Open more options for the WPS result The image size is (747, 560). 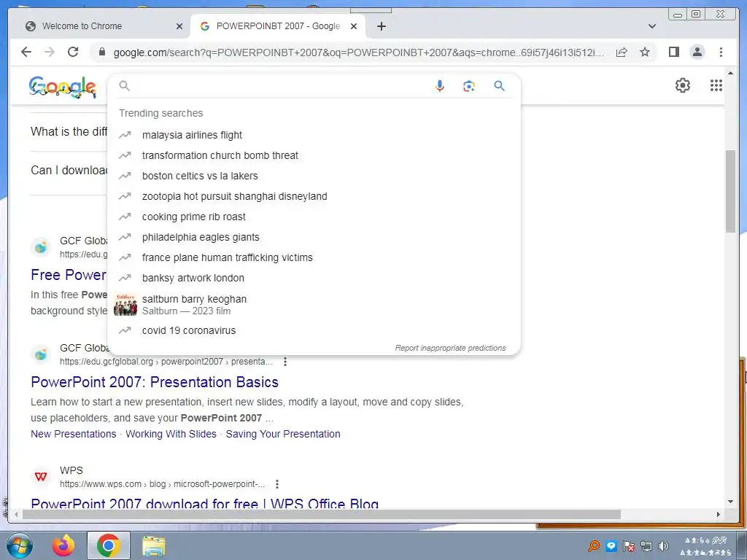[276, 484]
